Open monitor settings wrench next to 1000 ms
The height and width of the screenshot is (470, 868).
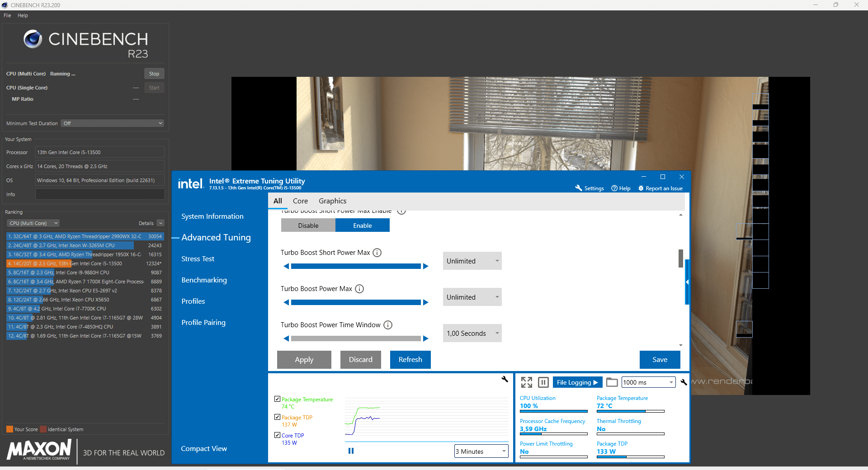point(684,382)
